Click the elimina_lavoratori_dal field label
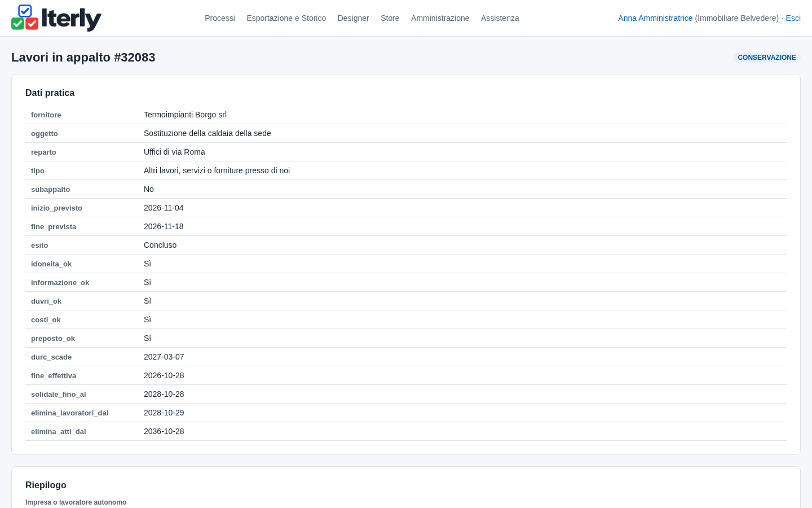Viewport: 812px width, 508px height. click(x=70, y=413)
